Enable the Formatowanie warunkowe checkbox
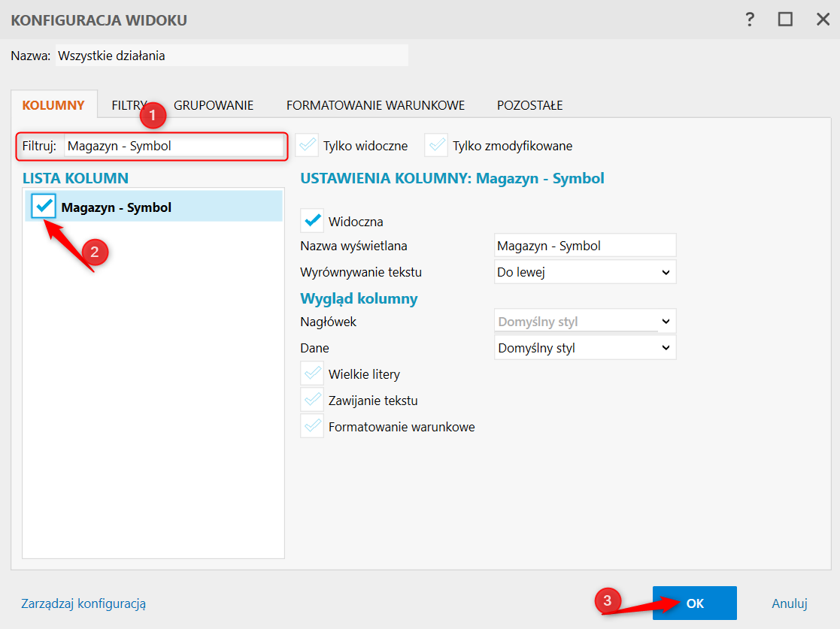840x629 pixels. point(312,426)
